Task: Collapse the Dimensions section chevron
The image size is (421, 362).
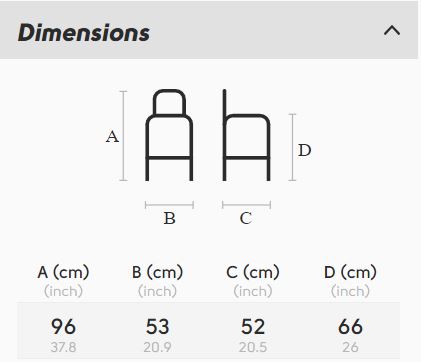Action: click(x=392, y=31)
